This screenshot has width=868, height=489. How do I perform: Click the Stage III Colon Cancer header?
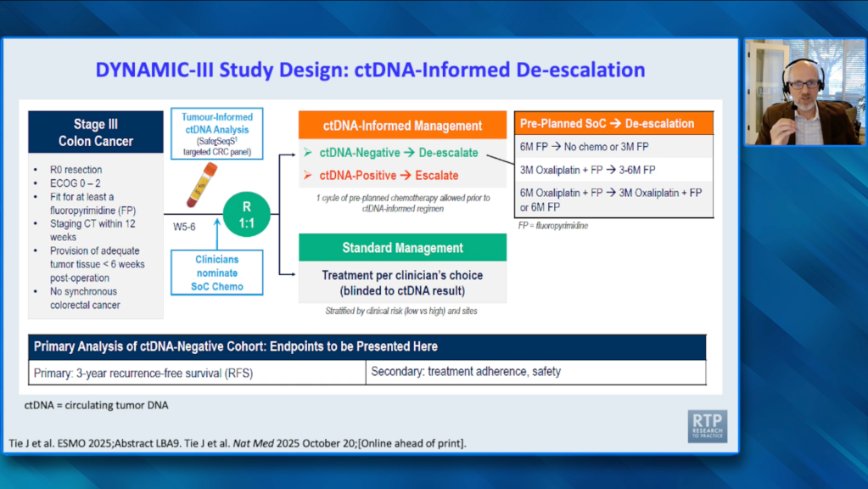pyautogui.click(x=96, y=132)
